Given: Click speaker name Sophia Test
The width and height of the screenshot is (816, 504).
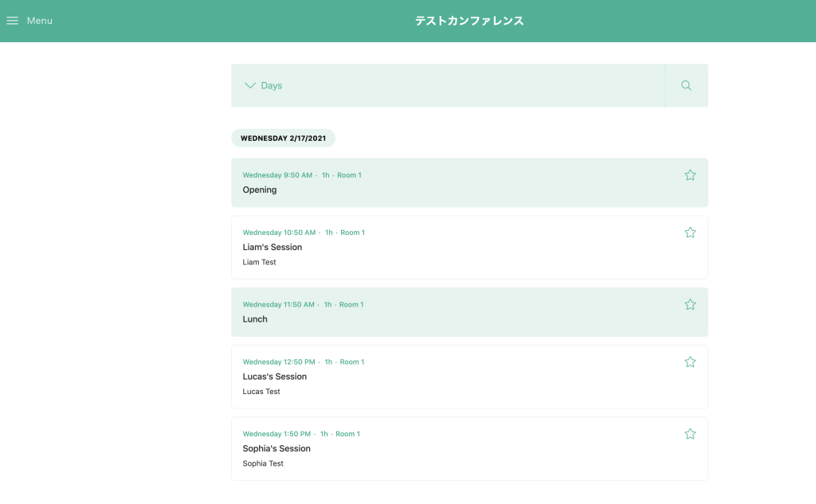Looking at the screenshot, I should click(x=263, y=463).
